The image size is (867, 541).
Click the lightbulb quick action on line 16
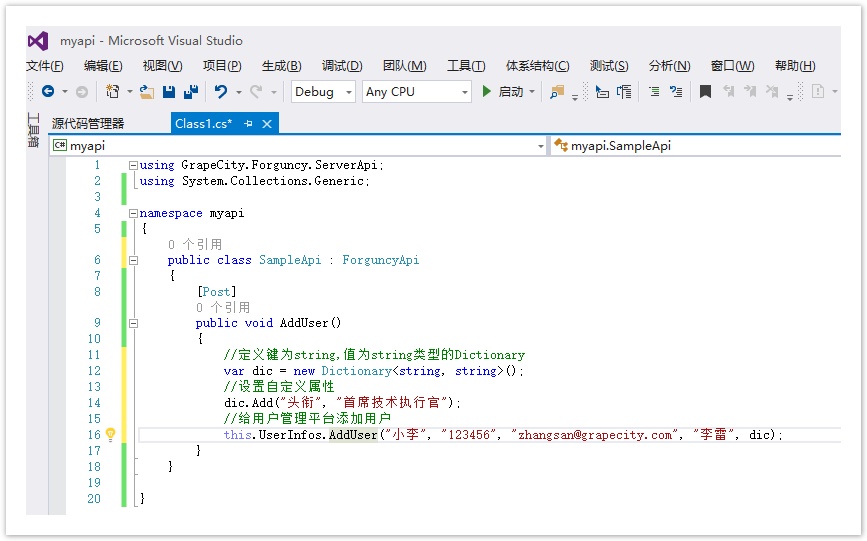click(111, 435)
